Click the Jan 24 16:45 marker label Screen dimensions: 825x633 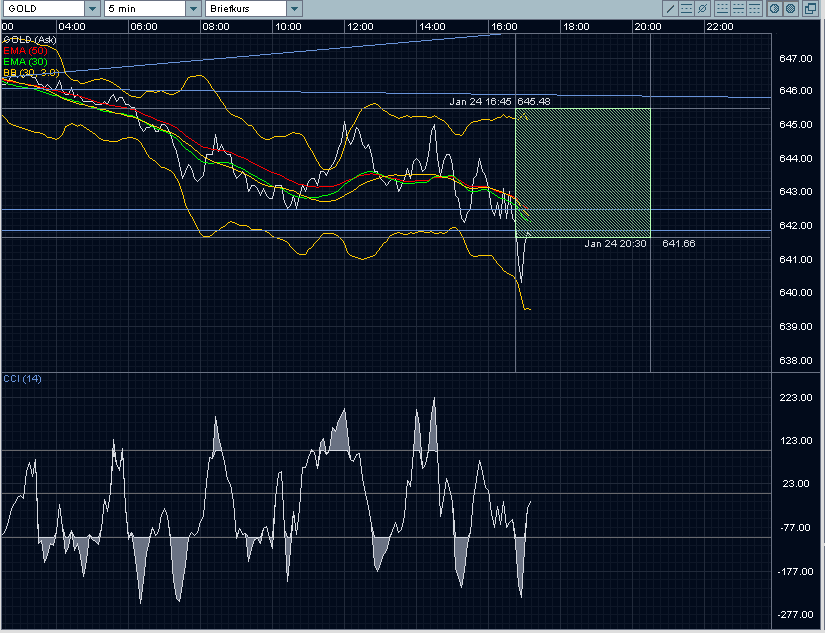point(480,101)
